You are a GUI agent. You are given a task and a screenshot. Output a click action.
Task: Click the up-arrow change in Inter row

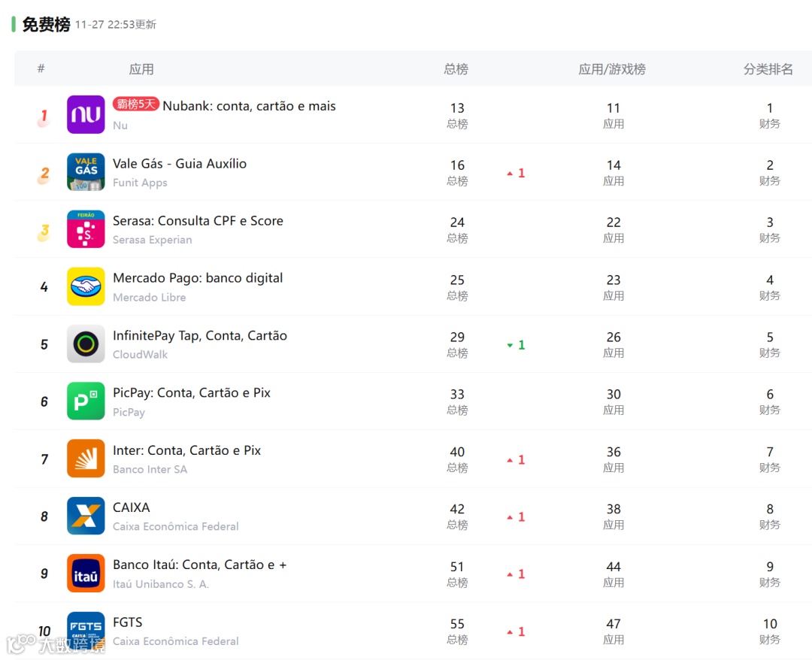coord(516,460)
